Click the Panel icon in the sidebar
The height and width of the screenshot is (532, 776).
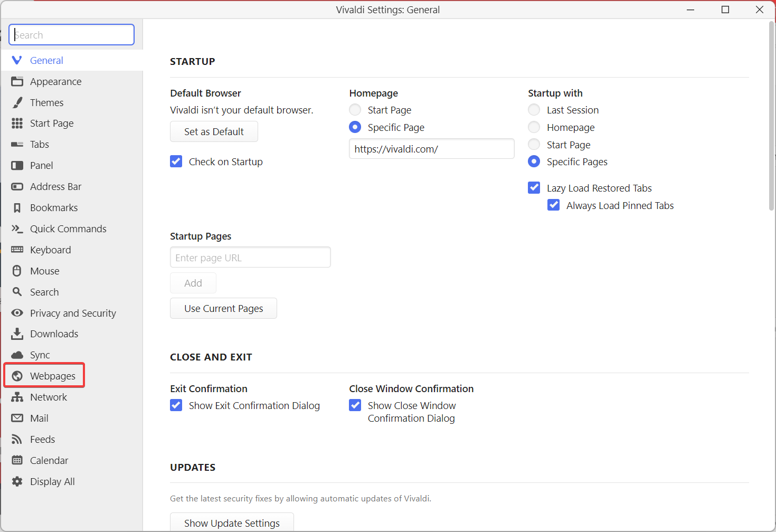(x=17, y=165)
